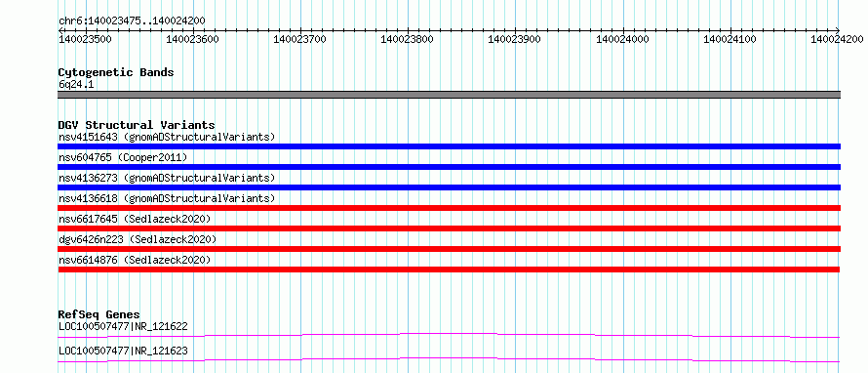This screenshot has height=373, width=868.
Task: Click the blue bar for nsv4136273
Action: point(449,187)
